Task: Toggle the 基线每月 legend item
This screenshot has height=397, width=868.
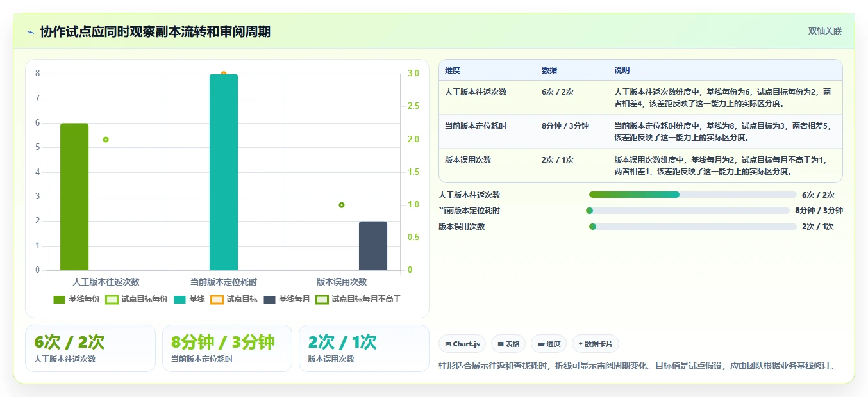Action: [x=287, y=299]
